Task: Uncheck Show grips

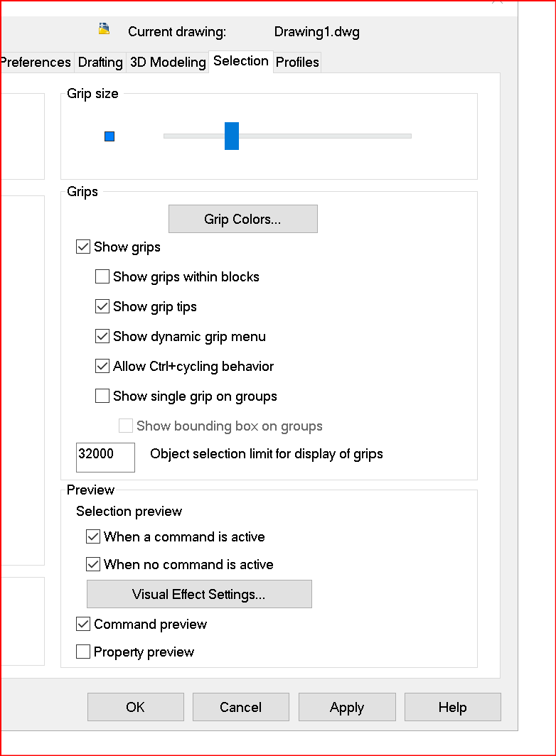Action: click(82, 247)
